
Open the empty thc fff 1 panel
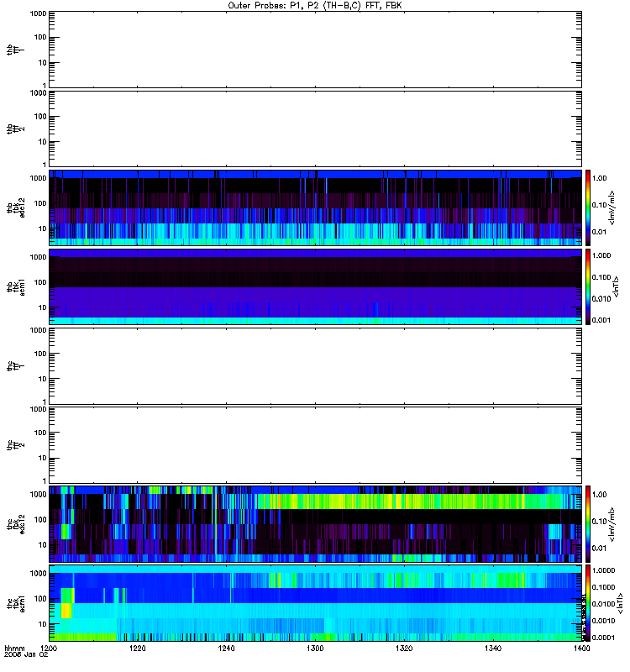[x=316, y=366]
